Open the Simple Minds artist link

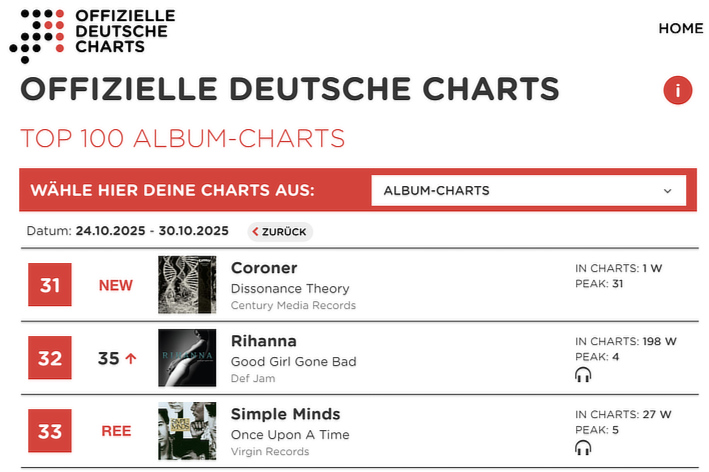click(x=285, y=414)
